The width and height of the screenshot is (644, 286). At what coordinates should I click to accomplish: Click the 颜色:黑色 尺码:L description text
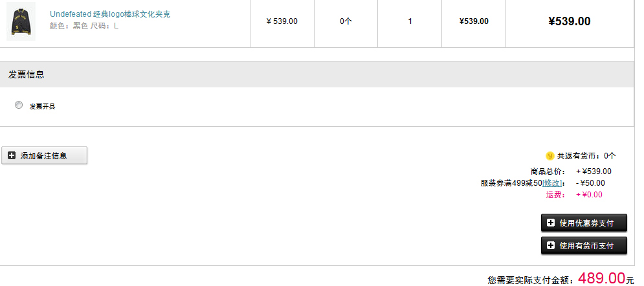point(83,27)
